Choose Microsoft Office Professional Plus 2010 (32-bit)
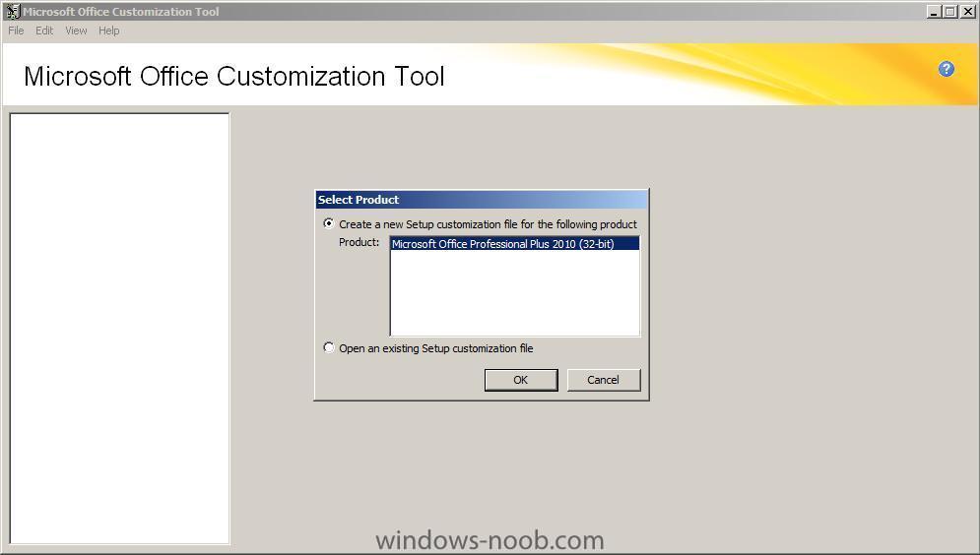This screenshot has height=555, width=980. (x=514, y=243)
